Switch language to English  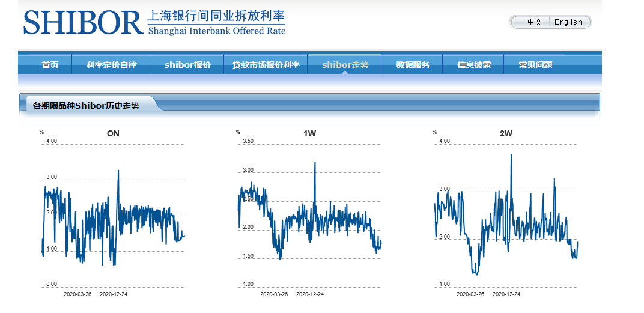point(568,22)
